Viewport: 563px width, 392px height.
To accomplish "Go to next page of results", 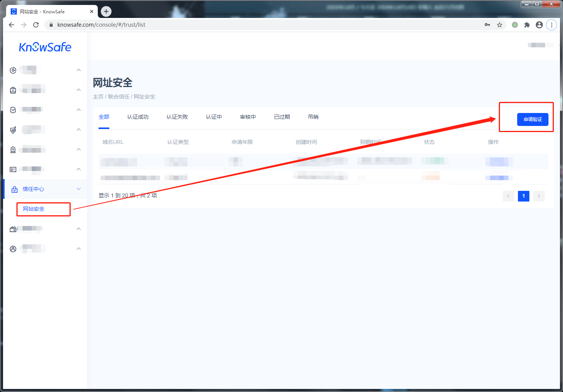I will click(x=539, y=196).
